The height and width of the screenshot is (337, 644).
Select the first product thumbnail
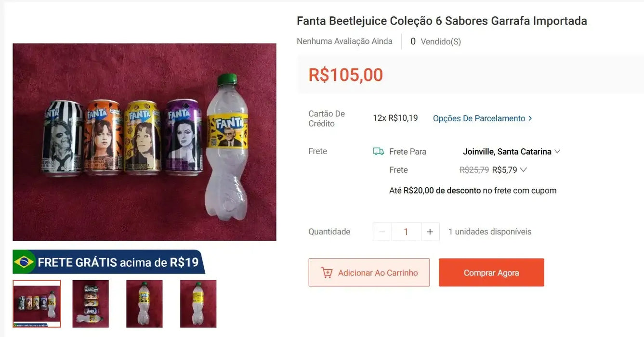(x=37, y=304)
